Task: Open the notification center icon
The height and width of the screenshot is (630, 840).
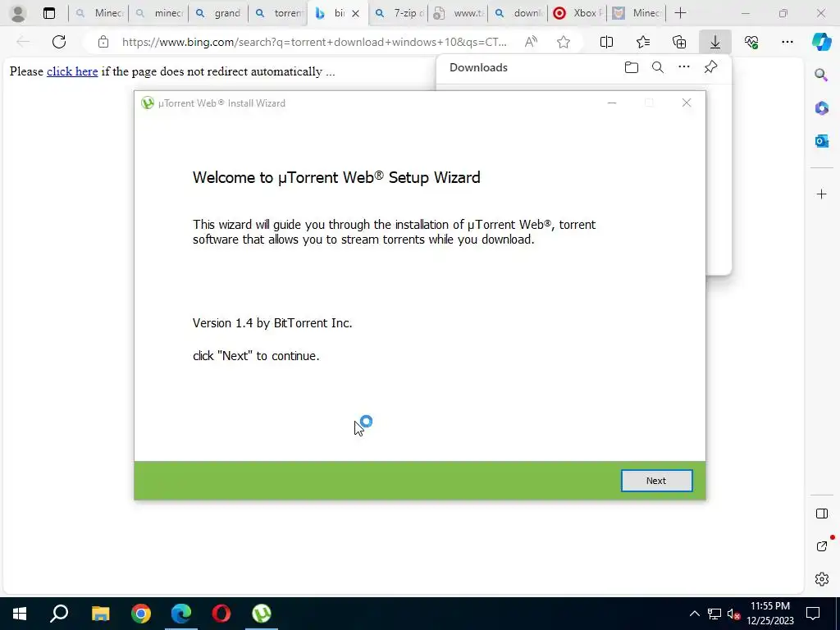Action: click(813, 614)
